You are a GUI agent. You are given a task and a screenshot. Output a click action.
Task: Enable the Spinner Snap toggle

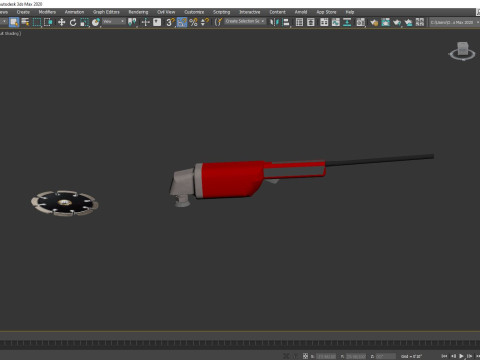(205, 22)
